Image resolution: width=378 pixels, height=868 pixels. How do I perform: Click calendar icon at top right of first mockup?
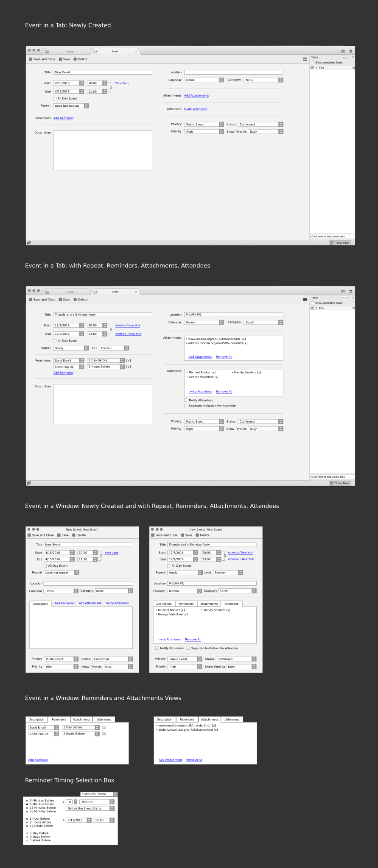[343, 51]
